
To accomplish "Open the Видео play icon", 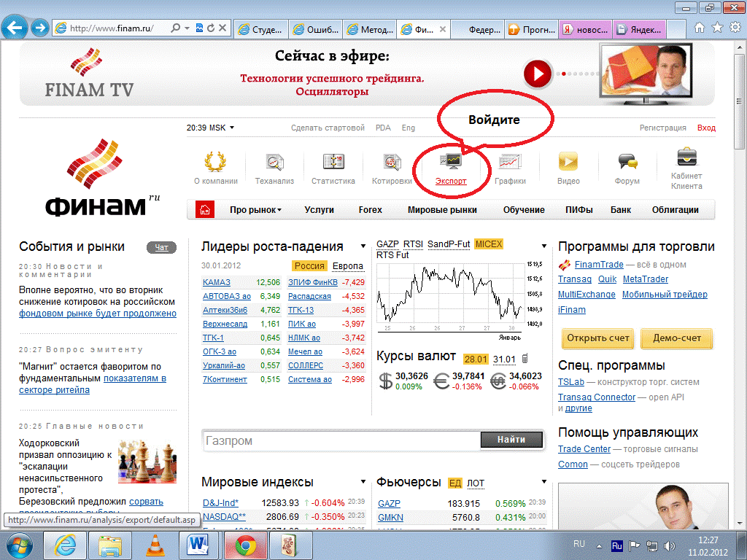I will click(x=568, y=162).
